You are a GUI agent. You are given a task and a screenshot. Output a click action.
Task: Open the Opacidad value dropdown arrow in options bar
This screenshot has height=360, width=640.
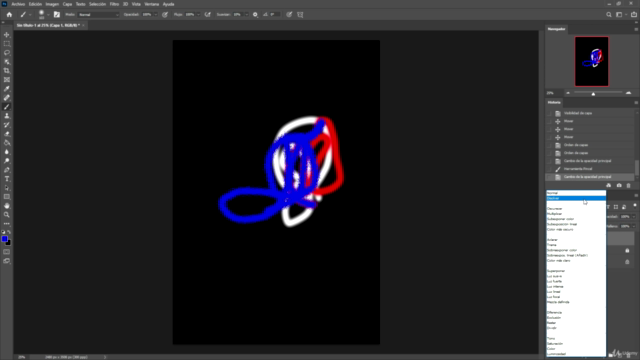156,15
